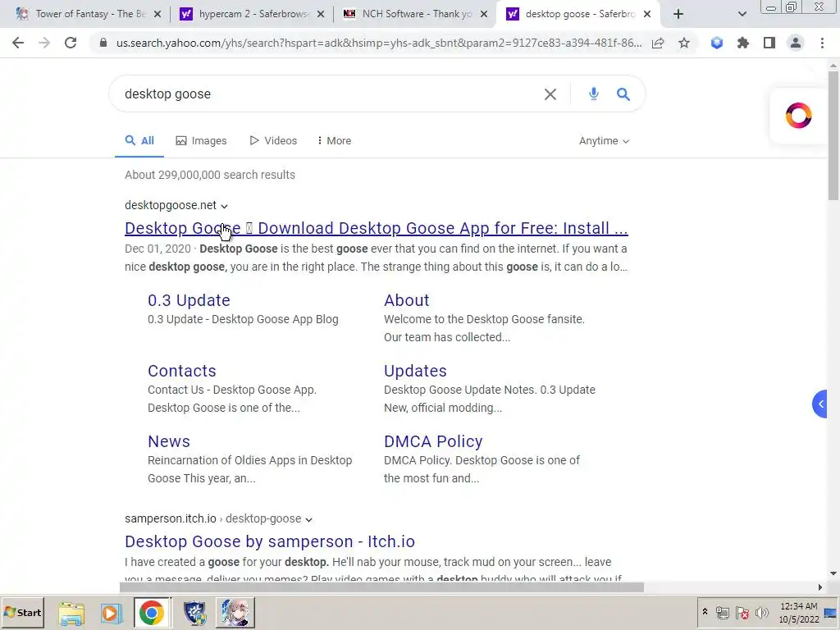Open the blue shield extension icon
This screenshot has height=630, width=840.
(x=717, y=43)
